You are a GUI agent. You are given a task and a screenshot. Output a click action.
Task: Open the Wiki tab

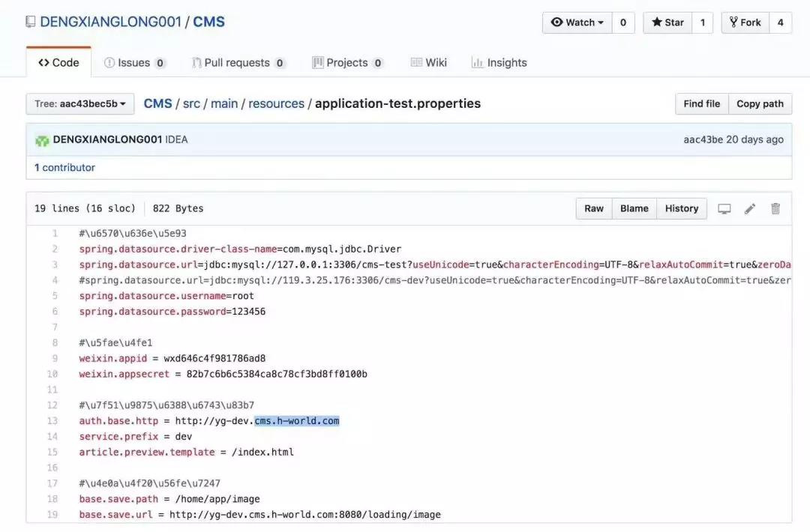(428, 63)
